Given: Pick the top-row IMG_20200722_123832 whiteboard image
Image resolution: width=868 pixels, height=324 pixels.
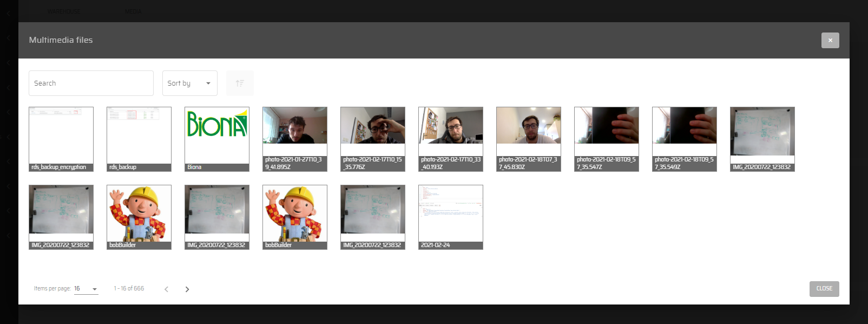Looking at the screenshot, I should 762,139.
